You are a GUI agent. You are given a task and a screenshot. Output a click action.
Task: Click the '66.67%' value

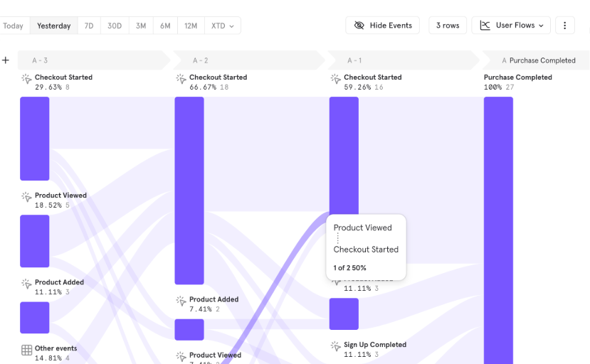(203, 87)
